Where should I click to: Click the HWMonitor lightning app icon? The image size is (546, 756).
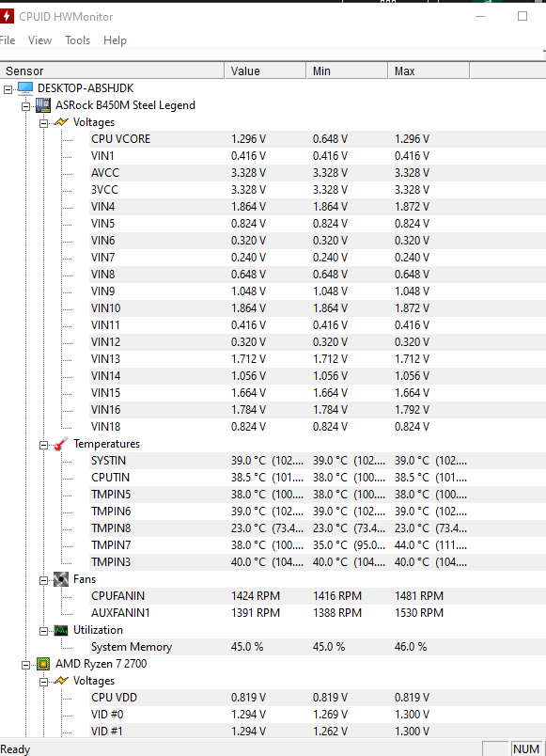pos(7,16)
